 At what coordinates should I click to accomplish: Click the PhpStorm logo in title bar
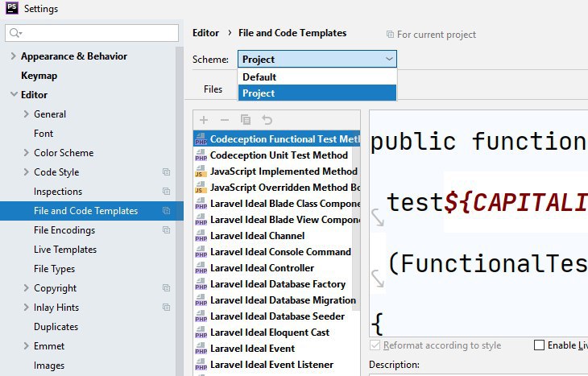[x=12, y=8]
